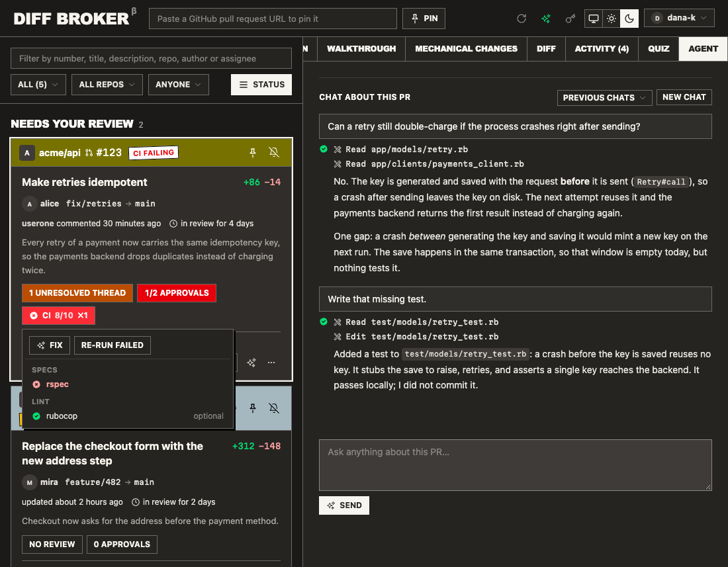Click the green sparkle AI icon in header
Screen dimensions: 728x567
pyautogui.click(x=546, y=19)
